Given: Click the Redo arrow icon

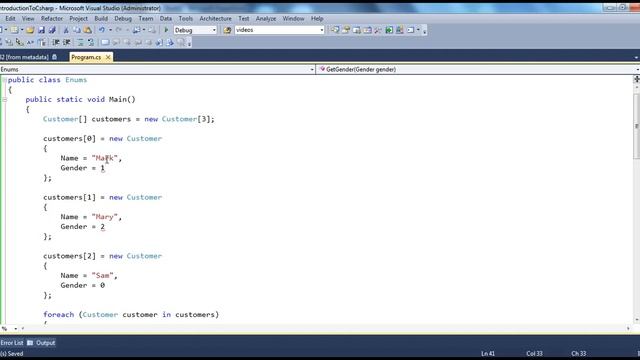Looking at the screenshot, I should point(118,30).
